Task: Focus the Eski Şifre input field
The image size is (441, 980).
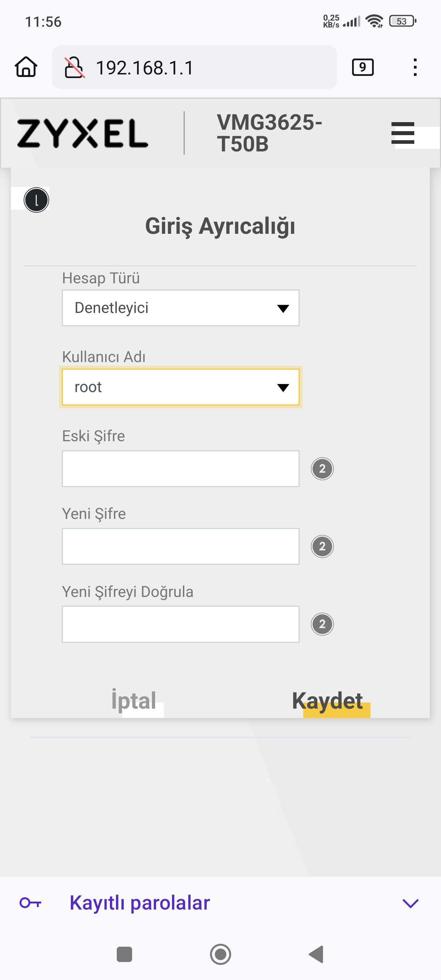Action: pos(180,469)
